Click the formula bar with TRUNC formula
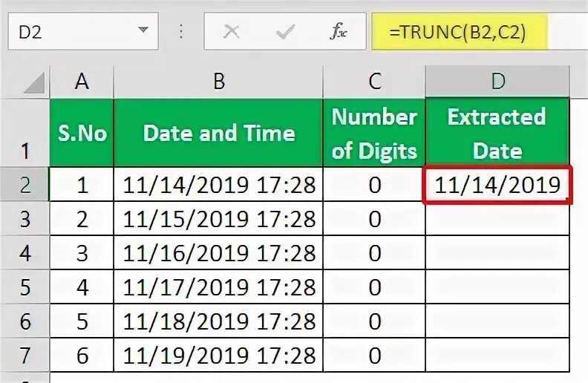588x383 pixels. pyautogui.click(x=460, y=32)
